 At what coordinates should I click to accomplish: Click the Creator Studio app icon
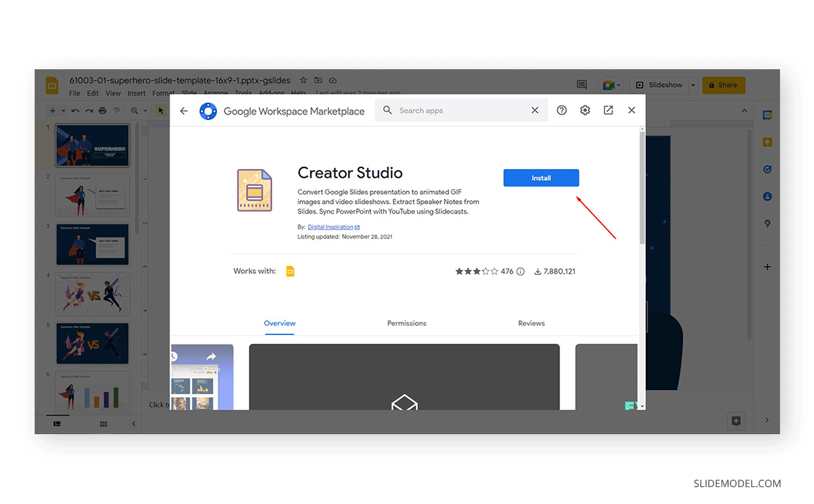[255, 191]
